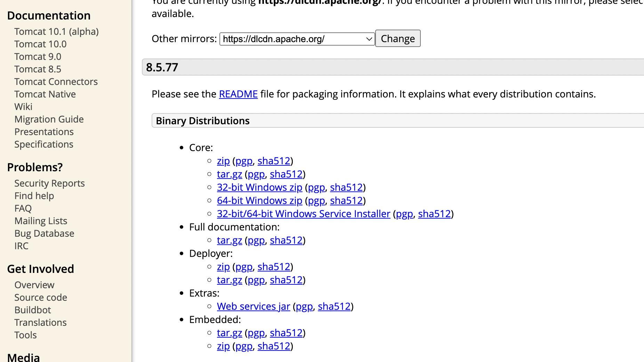Open pgp for Full documentation tar.gz
The height and width of the screenshot is (362, 644).
point(256,240)
